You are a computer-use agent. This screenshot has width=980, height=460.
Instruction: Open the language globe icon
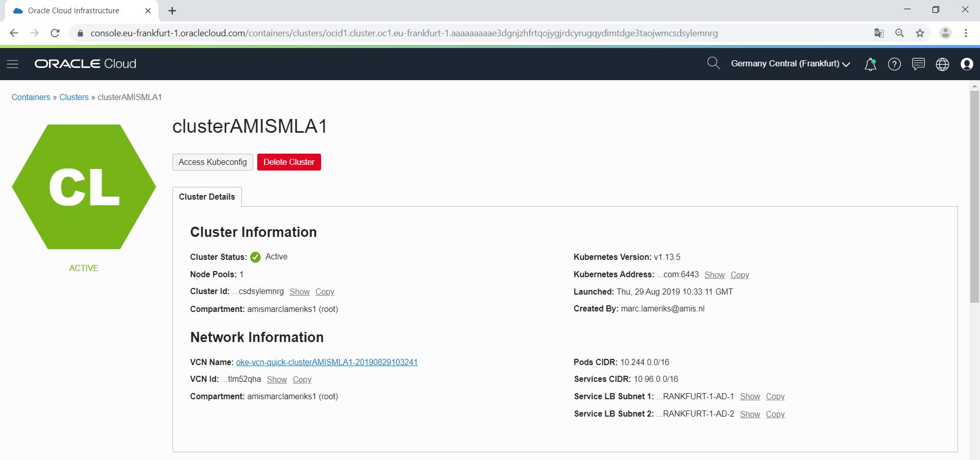942,64
